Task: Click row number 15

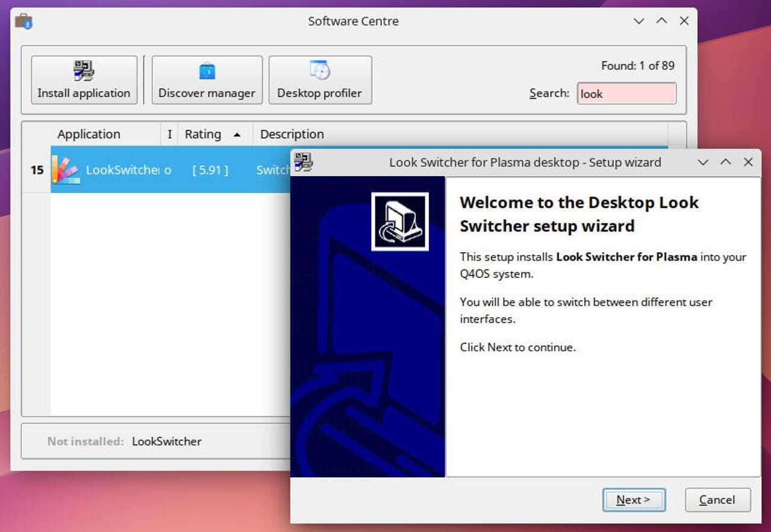Action: 37,170
